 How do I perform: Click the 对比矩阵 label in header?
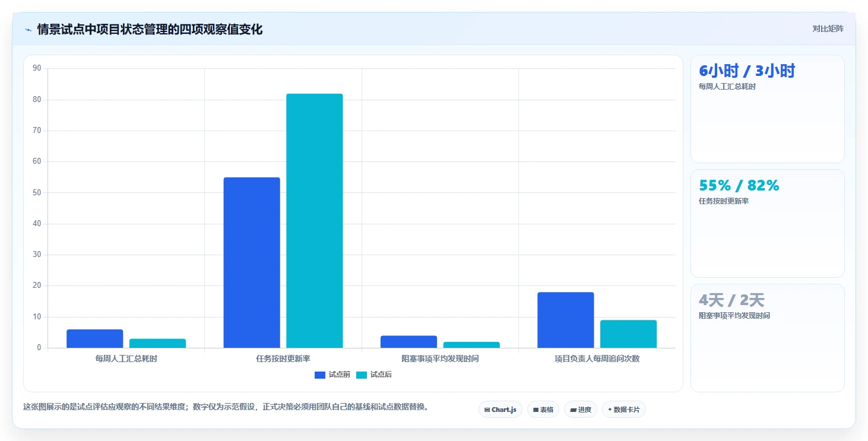(x=828, y=28)
